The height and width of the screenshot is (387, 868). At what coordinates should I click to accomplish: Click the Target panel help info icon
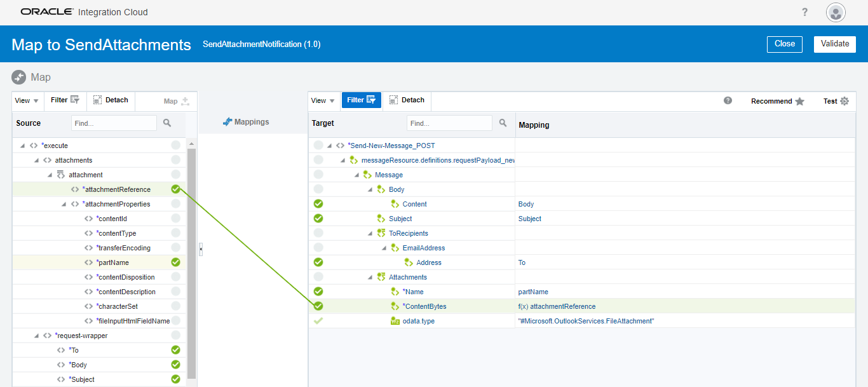[x=728, y=100]
